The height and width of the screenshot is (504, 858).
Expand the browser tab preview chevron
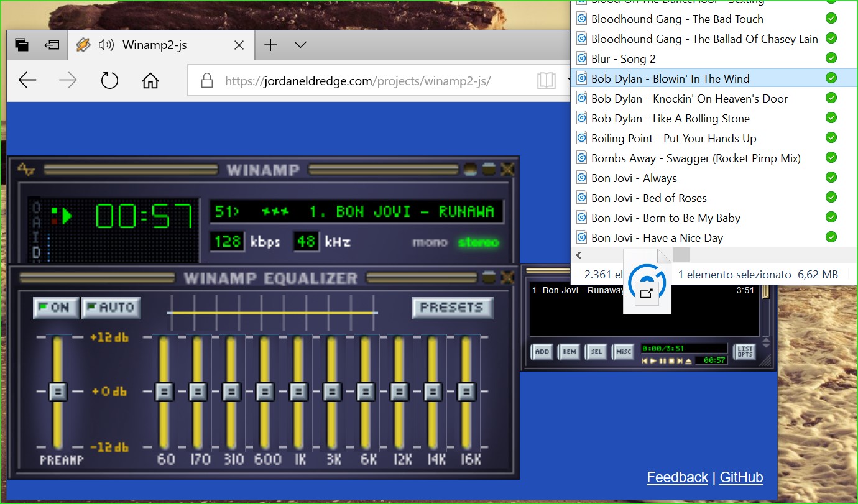coord(300,45)
